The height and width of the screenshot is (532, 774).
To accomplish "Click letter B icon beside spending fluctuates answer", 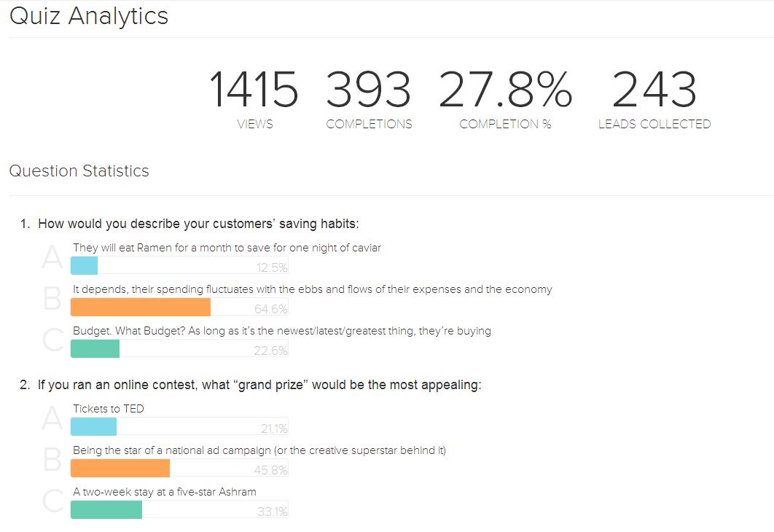I will pos(52,298).
